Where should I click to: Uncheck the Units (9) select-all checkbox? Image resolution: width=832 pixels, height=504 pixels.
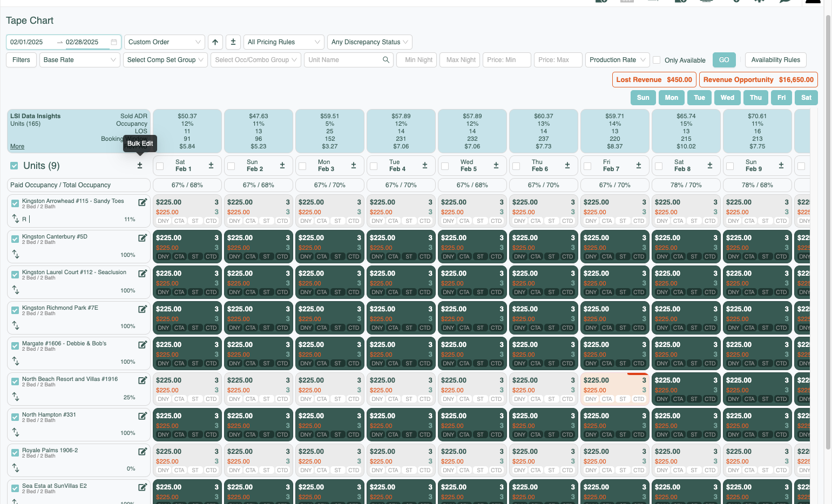coord(14,166)
